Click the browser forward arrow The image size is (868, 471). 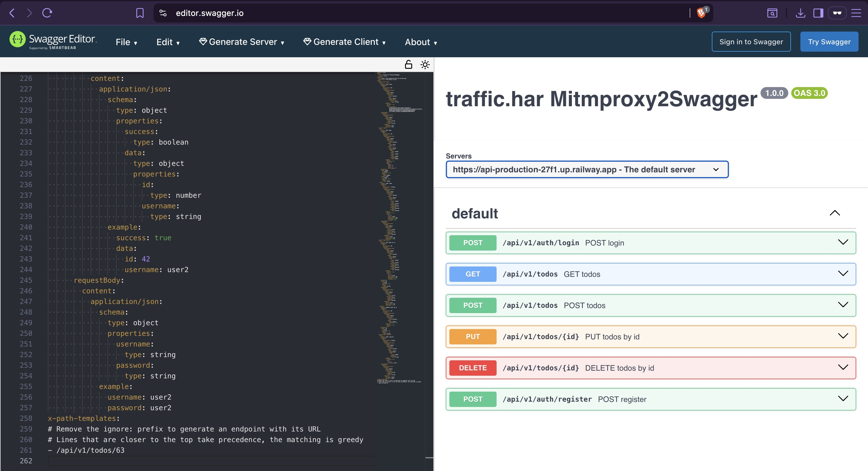click(x=29, y=13)
